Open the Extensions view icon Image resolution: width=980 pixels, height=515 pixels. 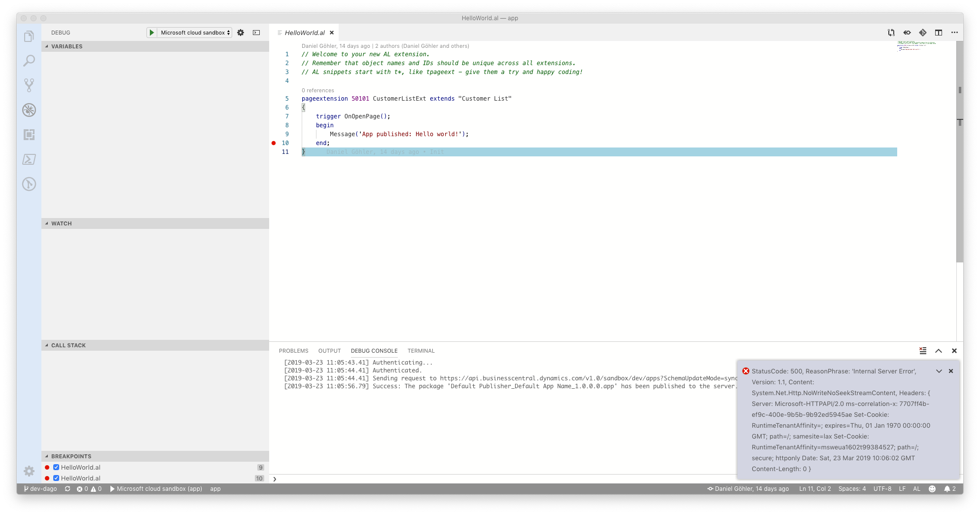[29, 135]
